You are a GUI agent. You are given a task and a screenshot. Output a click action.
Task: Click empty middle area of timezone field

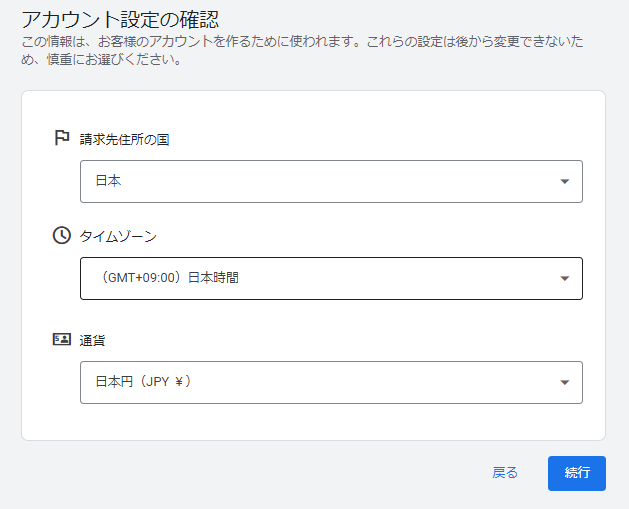point(400,279)
